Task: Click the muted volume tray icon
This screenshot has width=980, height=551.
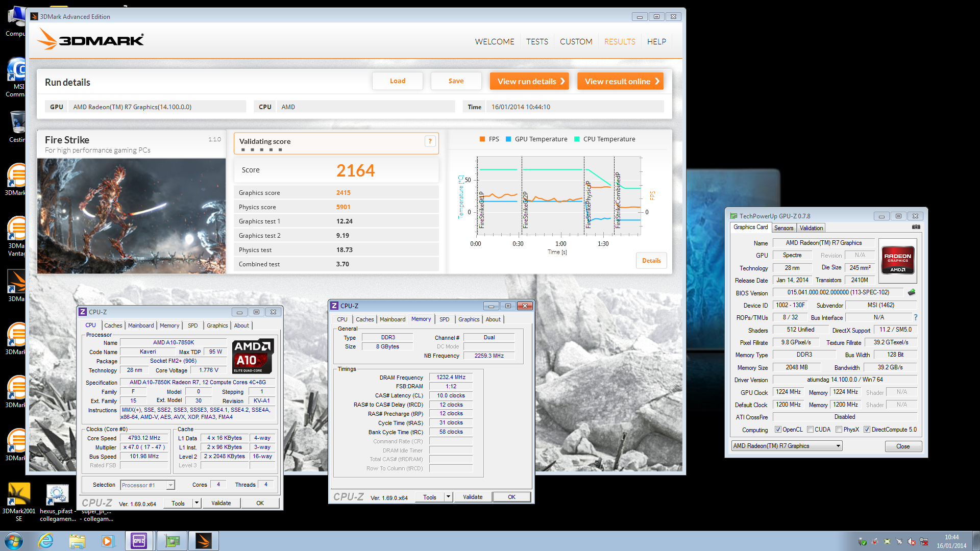Action: [912, 542]
